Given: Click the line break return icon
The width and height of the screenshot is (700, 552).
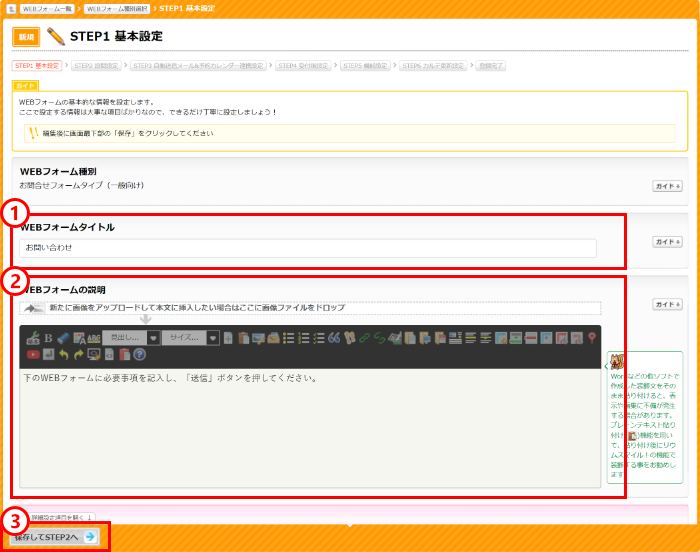Looking at the screenshot, I should click(48, 355).
